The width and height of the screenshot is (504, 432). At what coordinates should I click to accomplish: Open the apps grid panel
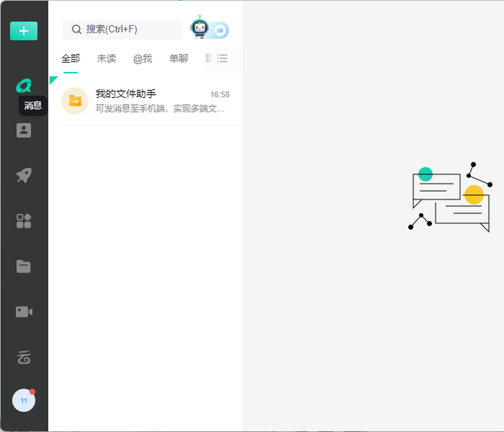pos(24,221)
